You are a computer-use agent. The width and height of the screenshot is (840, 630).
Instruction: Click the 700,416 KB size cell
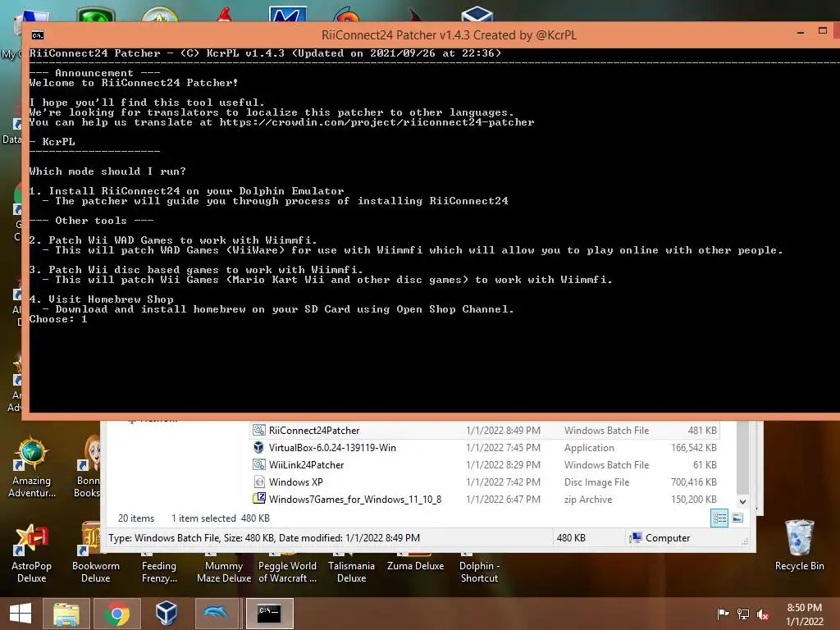coord(694,482)
